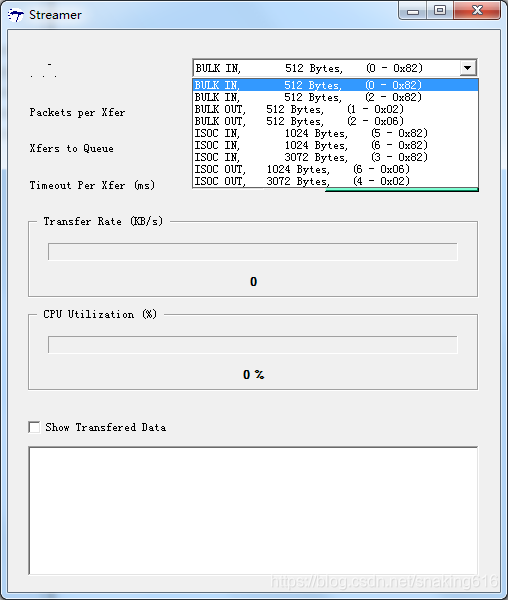Choose ISOC OUT 1024 Bytes (6 - 0x06)
The width and height of the screenshot is (508, 600).
335,169
